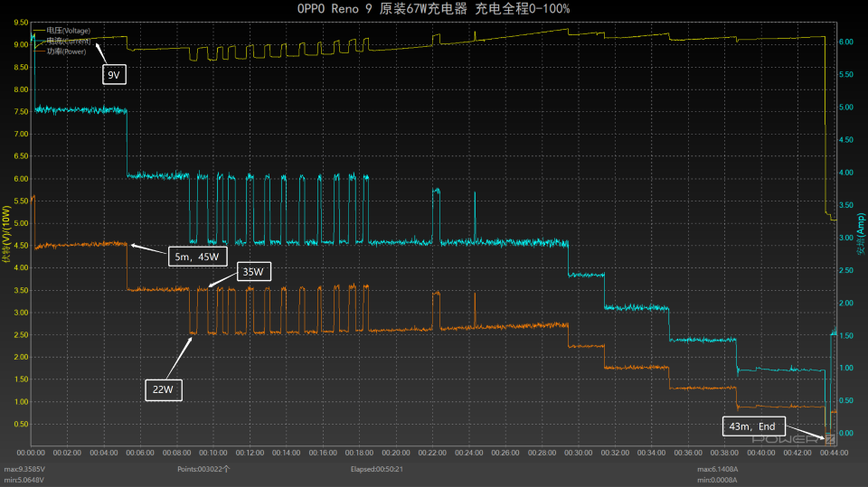The width and height of the screenshot is (868, 487).
Task: Click the left axis label 伏特(V)/(10W)
Action: pos(6,234)
